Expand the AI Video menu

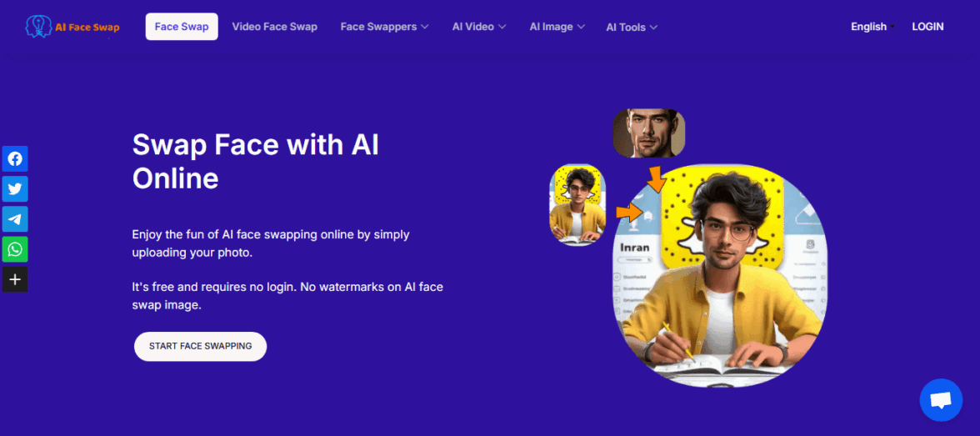(x=478, y=27)
